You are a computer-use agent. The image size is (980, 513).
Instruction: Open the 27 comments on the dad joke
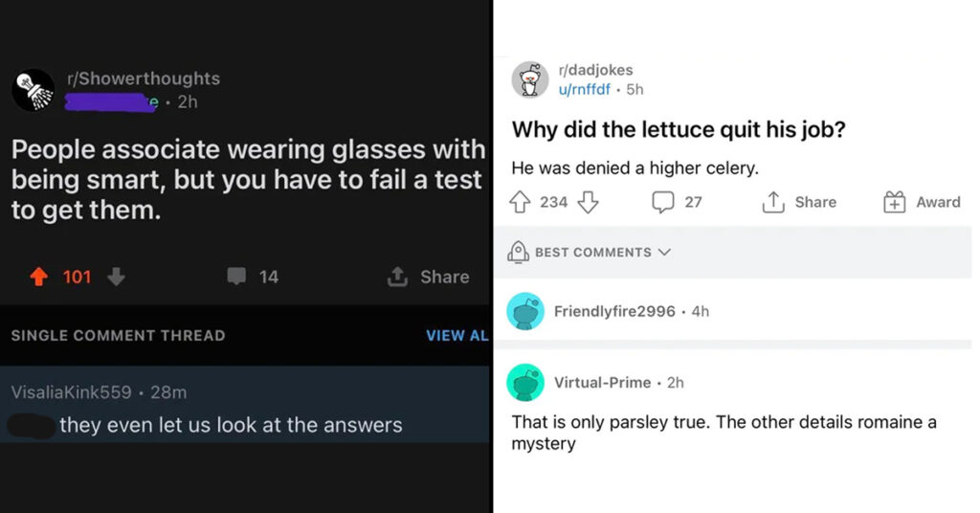(x=677, y=202)
